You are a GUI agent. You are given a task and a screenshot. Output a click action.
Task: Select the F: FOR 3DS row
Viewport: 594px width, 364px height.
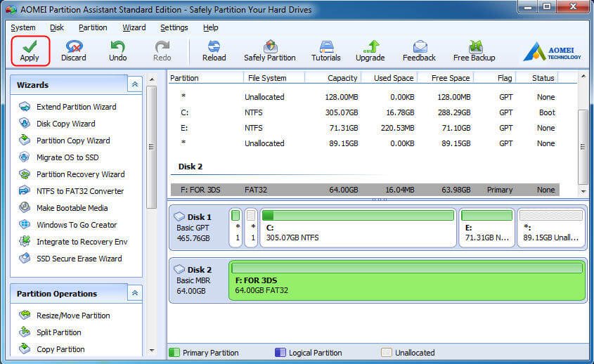365,190
